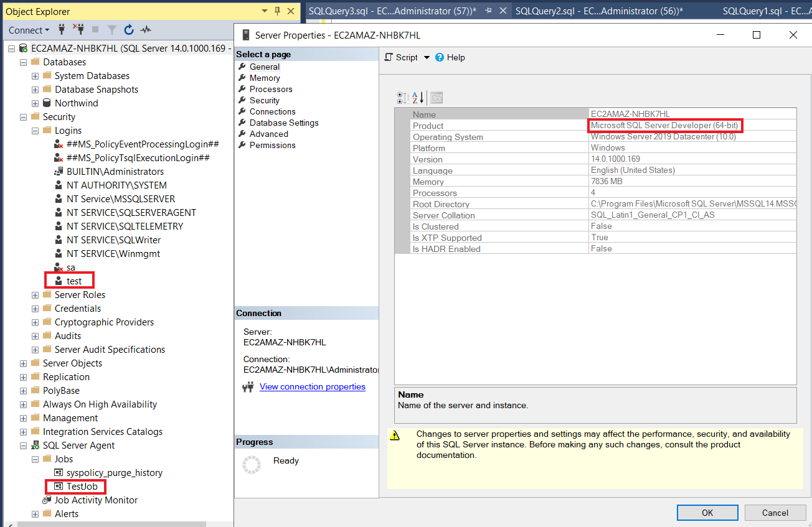Switch to the SQLQuery2.sql tab

[599, 11]
